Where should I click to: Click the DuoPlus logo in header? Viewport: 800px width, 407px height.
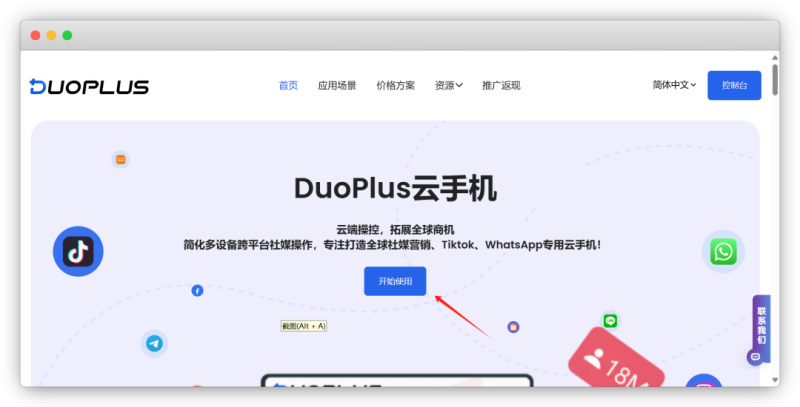click(x=89, y=86)
